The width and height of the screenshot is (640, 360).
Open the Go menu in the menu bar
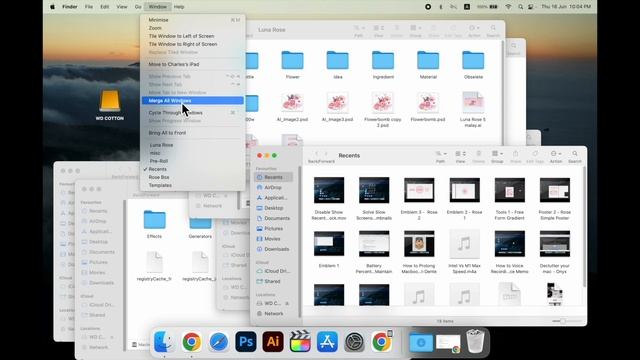[x=138, y=7]
